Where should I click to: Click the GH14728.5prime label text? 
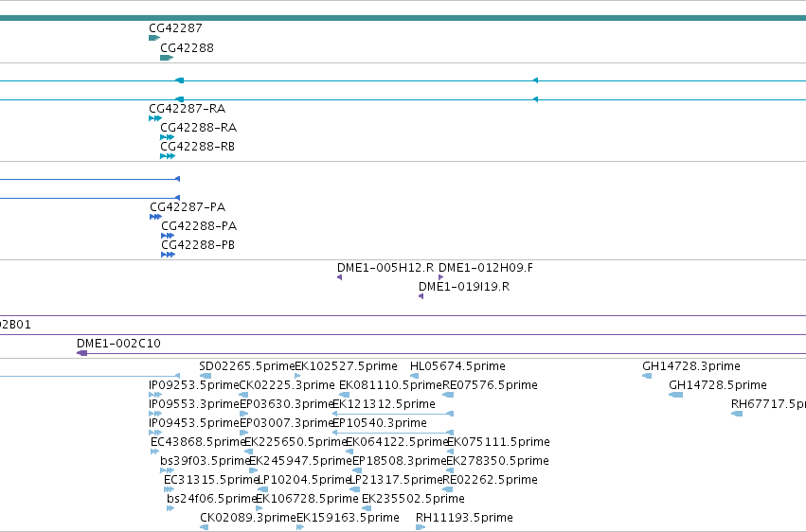[718, 385]
